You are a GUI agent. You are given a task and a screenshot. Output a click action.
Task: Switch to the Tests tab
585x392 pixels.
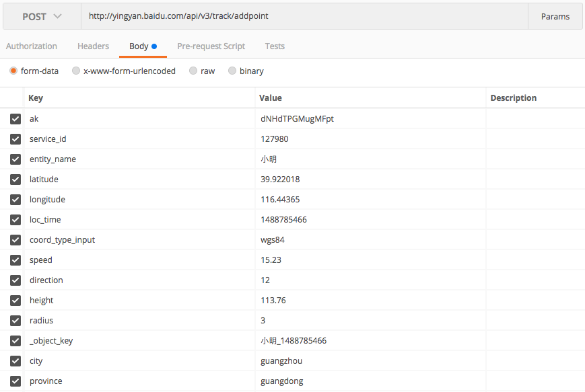(275, 46)
